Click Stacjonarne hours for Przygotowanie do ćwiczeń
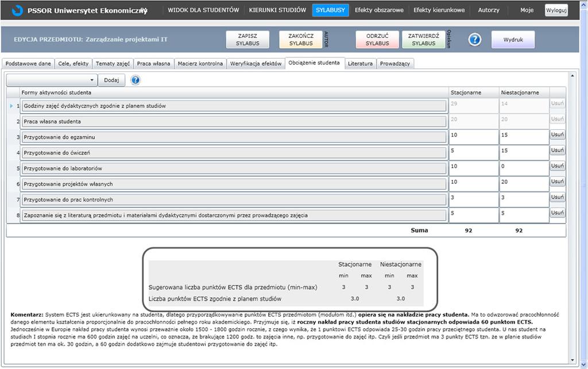 [474, 153]
